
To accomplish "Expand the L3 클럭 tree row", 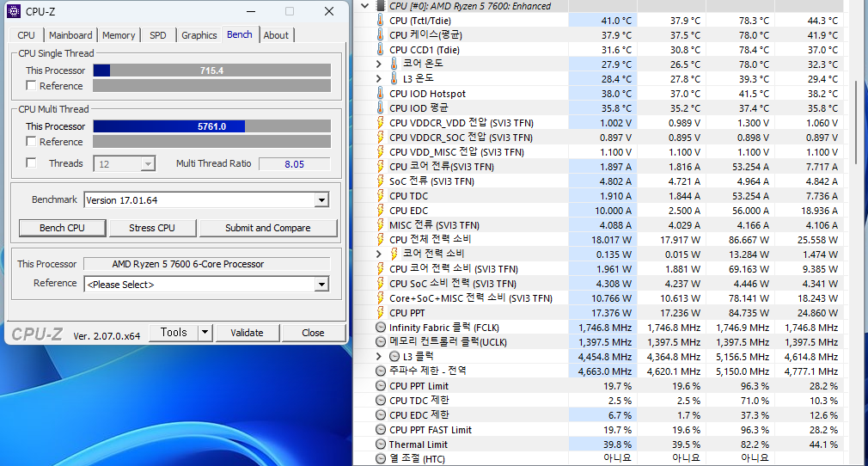I will click(x=379, y=356).
